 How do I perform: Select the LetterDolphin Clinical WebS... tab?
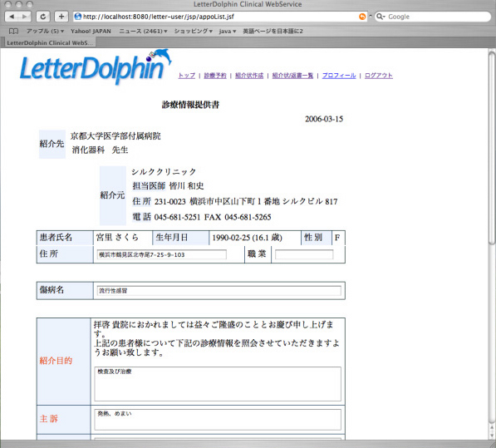[x=50, y=42]
